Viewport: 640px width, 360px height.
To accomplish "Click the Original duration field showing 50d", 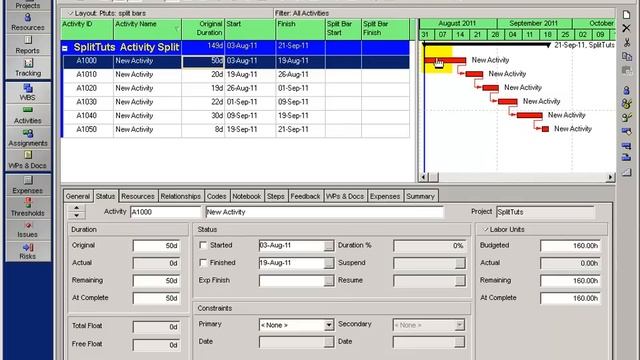I will coord(156,245).
